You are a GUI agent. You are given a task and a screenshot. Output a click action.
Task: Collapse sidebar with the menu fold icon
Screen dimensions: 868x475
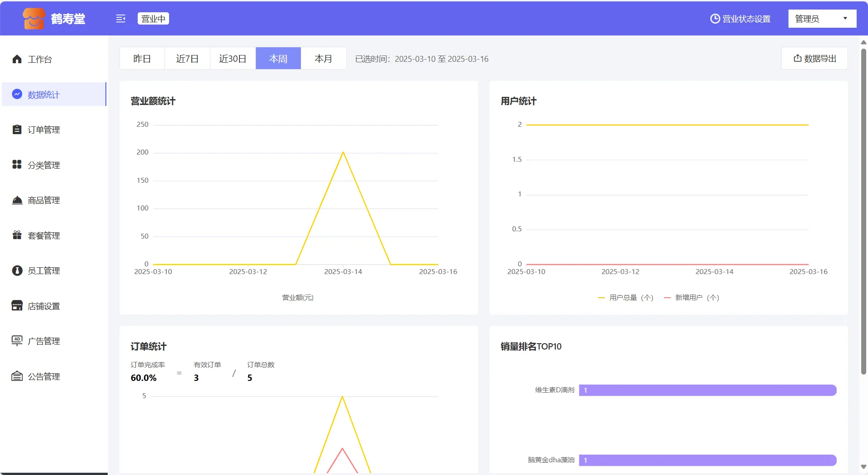point(120,19)
